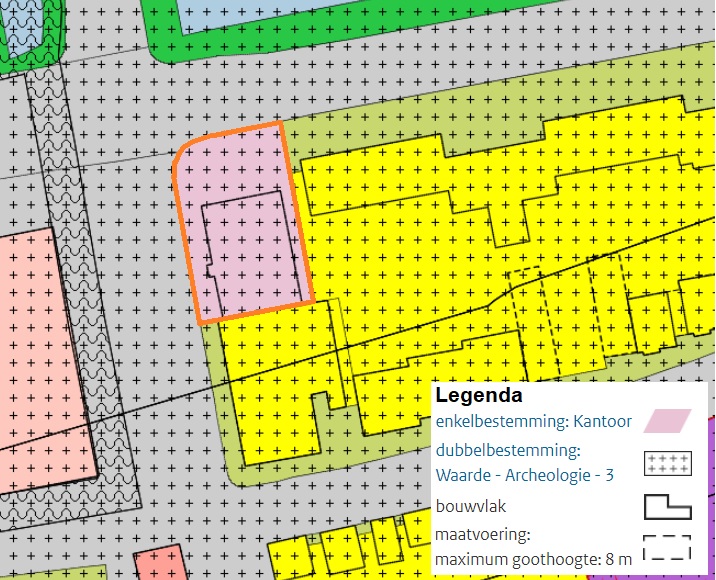The height and width of the screenshot is (580, 716).
Task: Click the dashed maatvoering legend symbol
Action: [x=666, y=548]
